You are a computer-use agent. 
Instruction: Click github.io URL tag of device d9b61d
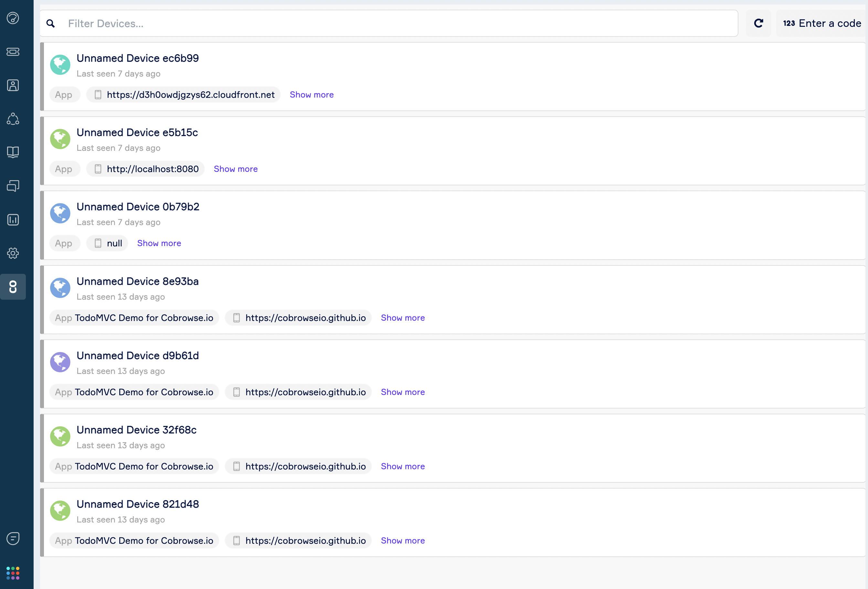pyautogui.click(x=298, y=392)
